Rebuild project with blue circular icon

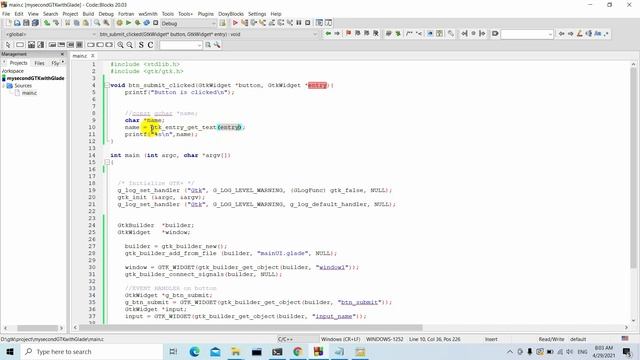[147, 23]
